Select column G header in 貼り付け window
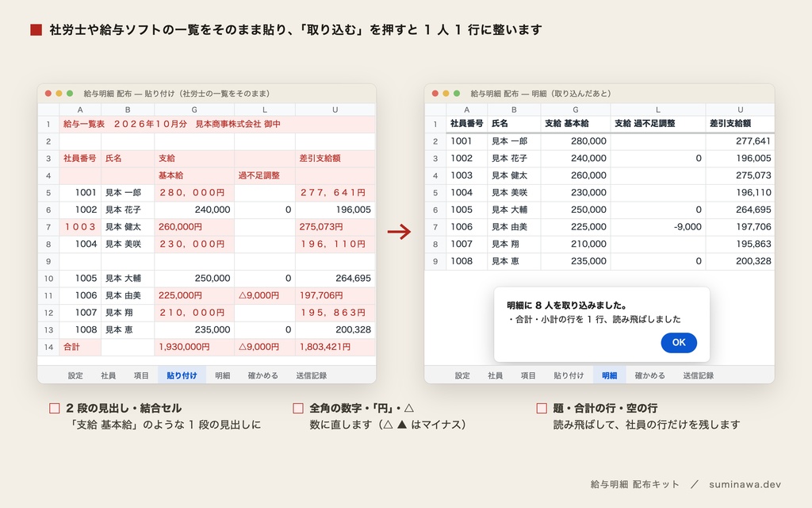 (x=194, y=110)
